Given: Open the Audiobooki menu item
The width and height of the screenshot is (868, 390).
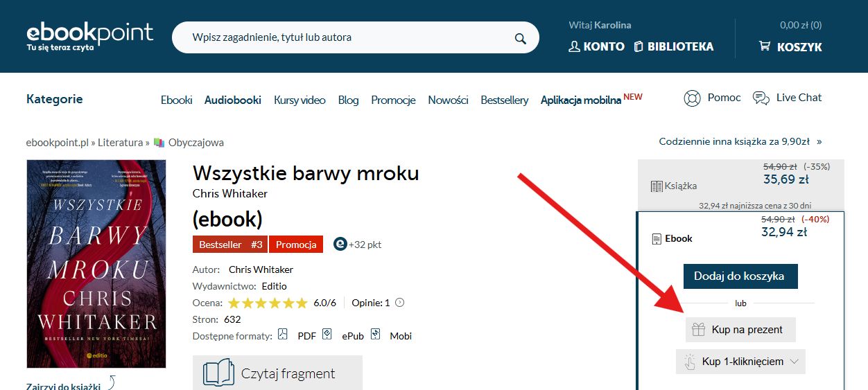Looking at the screenshot, I should pyautogui.click(x=233, y=100).
